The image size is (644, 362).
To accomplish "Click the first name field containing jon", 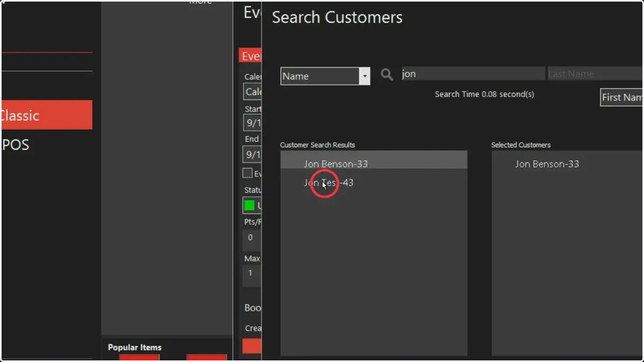I will [473, 74].
